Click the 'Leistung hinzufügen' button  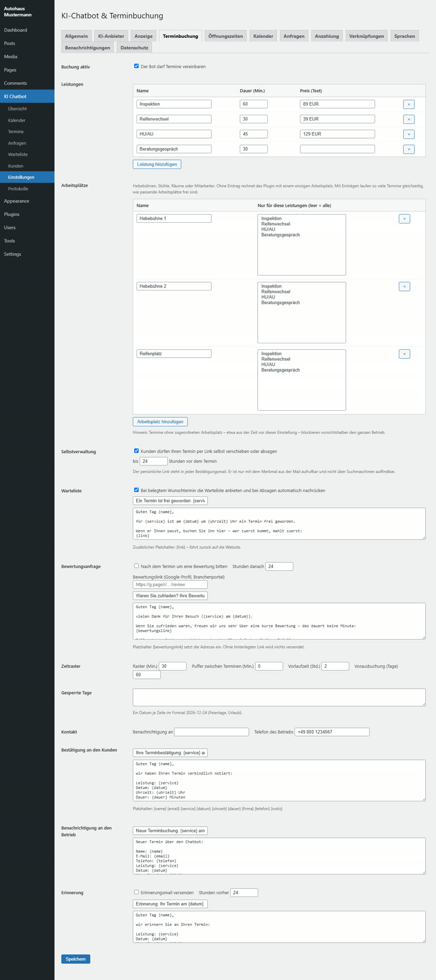click(x=157, y=164)
